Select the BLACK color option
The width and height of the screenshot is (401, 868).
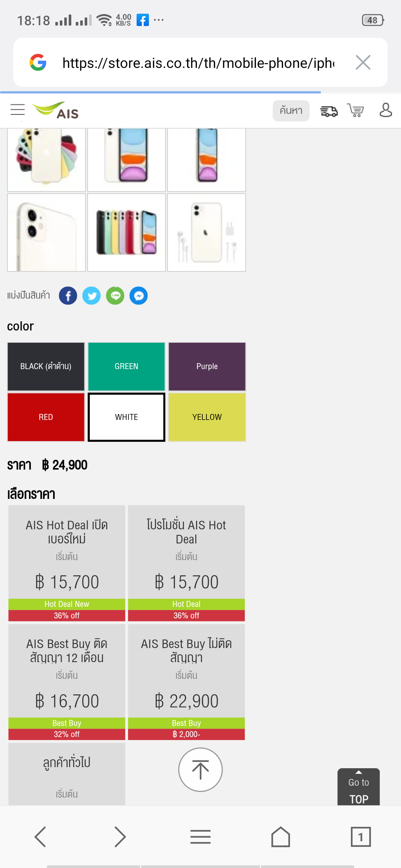click(x=46, y=366)
